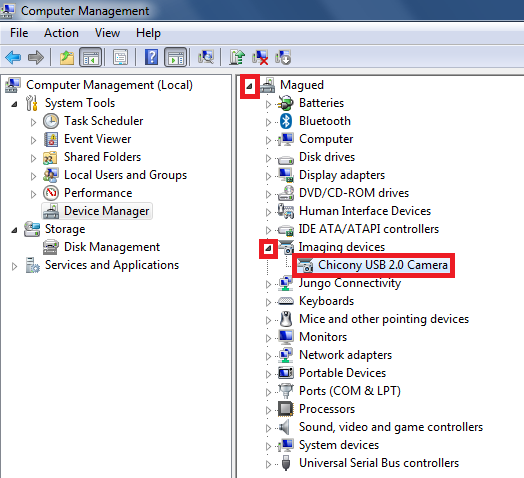The width and height of the screenshot is (524, 478).
Task: Toggle the Show/Hide Action Pane button
Action: (176, 57)
